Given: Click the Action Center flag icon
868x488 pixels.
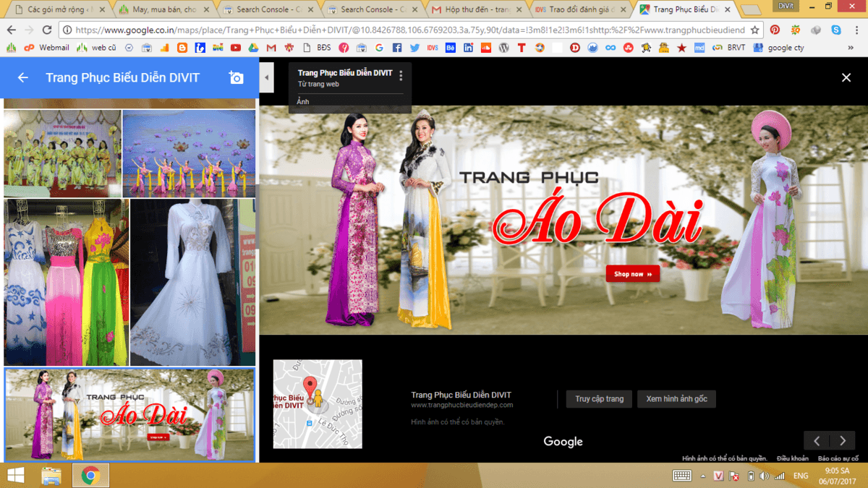Looking at the screenshot, I should pos(733,476).
